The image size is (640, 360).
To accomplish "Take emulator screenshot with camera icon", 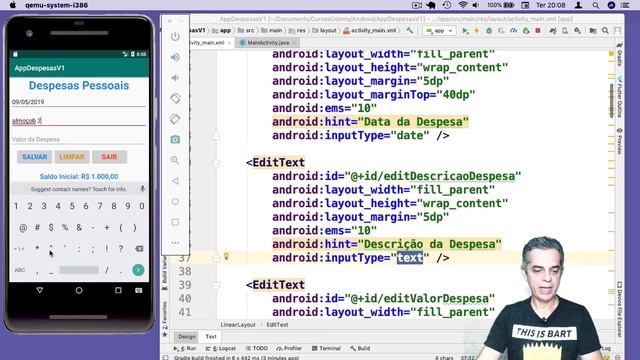I will click(x=175, y=140).
